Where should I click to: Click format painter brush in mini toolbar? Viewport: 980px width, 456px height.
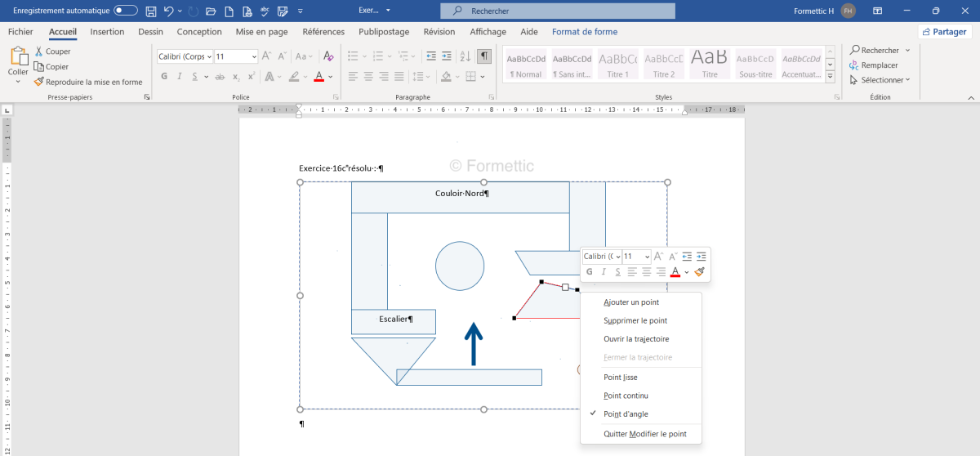click(x=699, y=271)
